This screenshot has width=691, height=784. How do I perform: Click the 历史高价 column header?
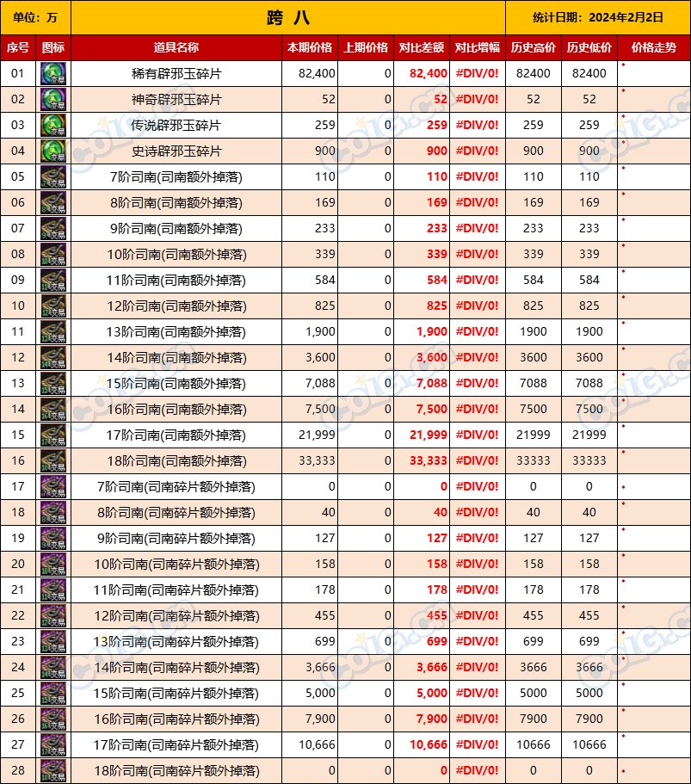tap(534, 47)
